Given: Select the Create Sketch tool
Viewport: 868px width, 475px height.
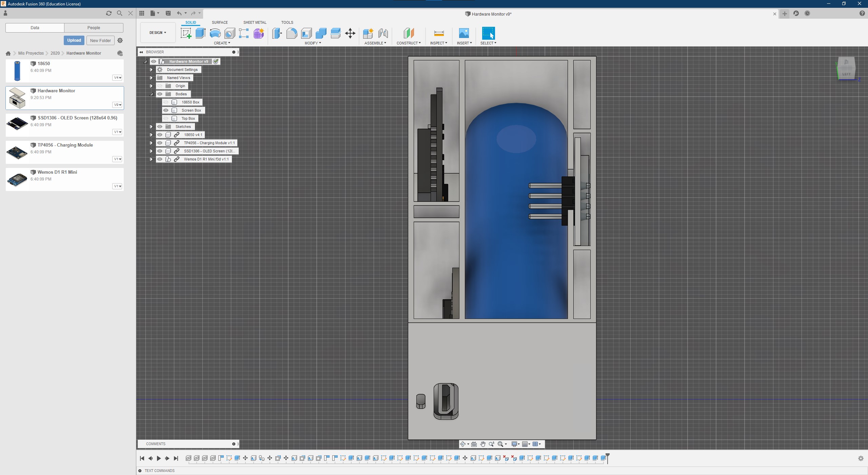Looking at the screenshot, I should [186, 33].
